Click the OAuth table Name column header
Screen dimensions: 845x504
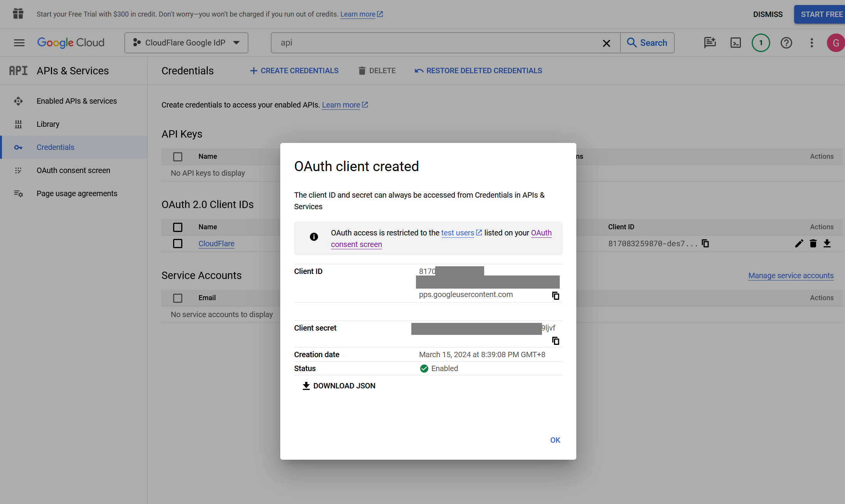208,227
